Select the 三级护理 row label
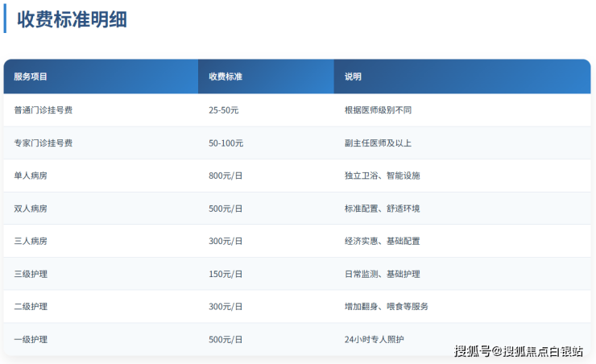Screen dimensions: 596x364 point(31,274)
